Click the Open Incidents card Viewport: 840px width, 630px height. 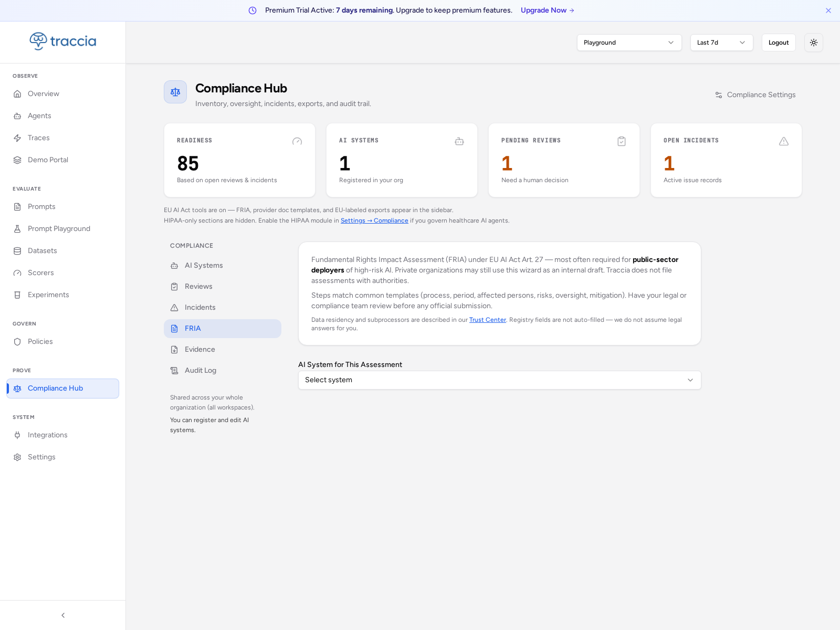[x=726, y=160]
